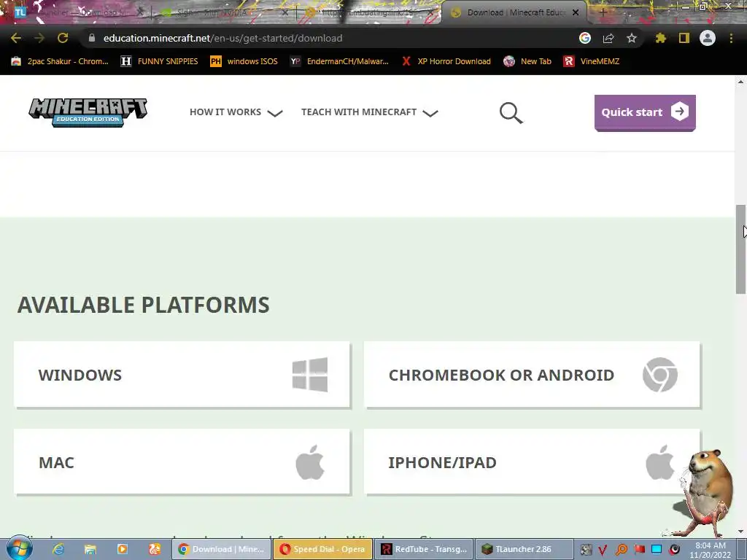
Task: Open a new browser tab with plus
Action: 603,12
